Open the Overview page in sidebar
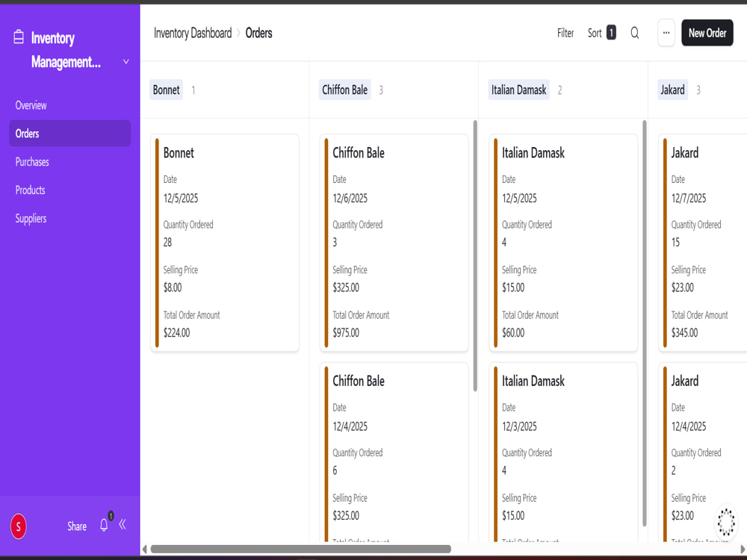This screenshot has height=560, width=747. [31, 105]
